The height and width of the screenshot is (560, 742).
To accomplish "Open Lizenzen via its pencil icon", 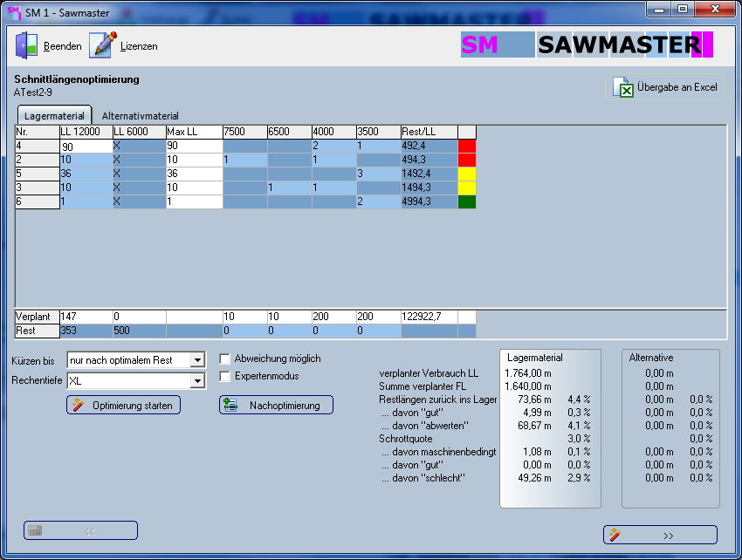I will (x=103, y=45).
